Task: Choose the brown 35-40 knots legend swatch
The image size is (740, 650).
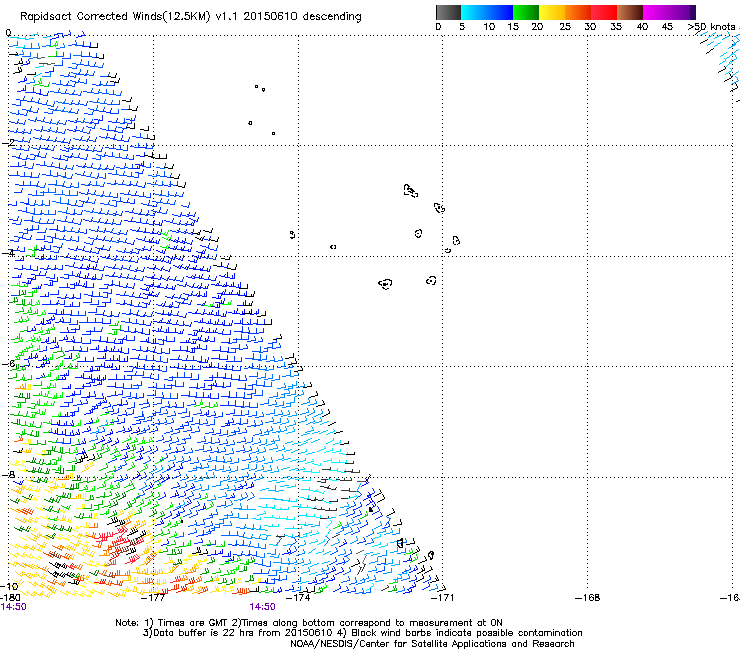Action: click(630, 12)
